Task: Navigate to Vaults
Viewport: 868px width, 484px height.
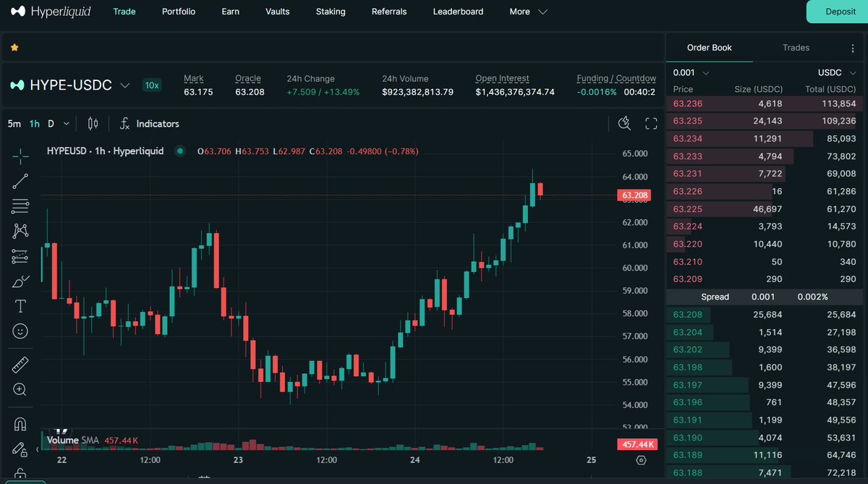Action: [x=278, y=12]
